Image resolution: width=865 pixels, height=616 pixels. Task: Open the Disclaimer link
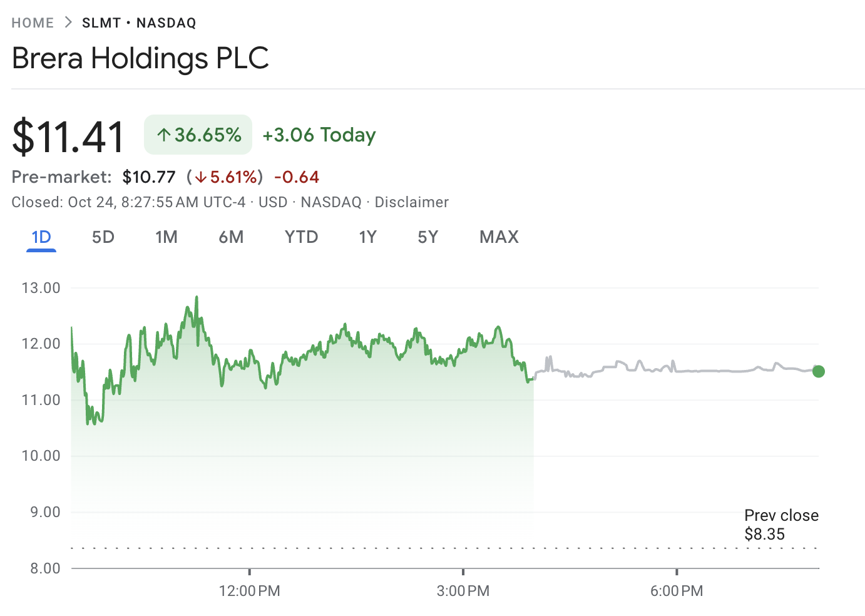click(x=411, y=202)
